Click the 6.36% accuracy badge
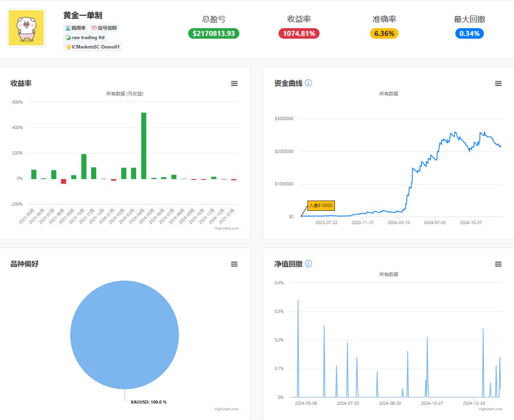 (x=384, y=33)
